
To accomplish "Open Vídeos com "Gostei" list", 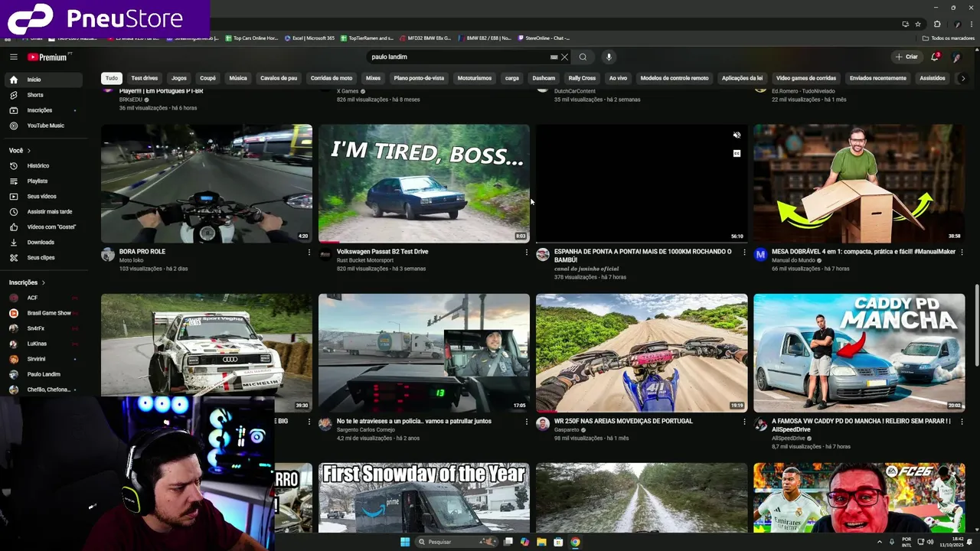I will (x=44, y=227).
